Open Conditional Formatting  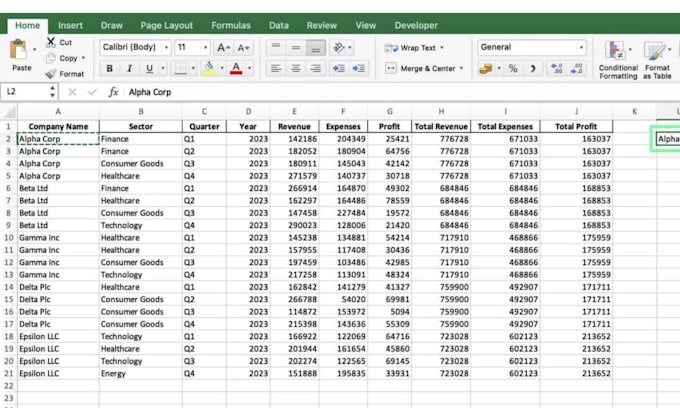tap(618, 60)
